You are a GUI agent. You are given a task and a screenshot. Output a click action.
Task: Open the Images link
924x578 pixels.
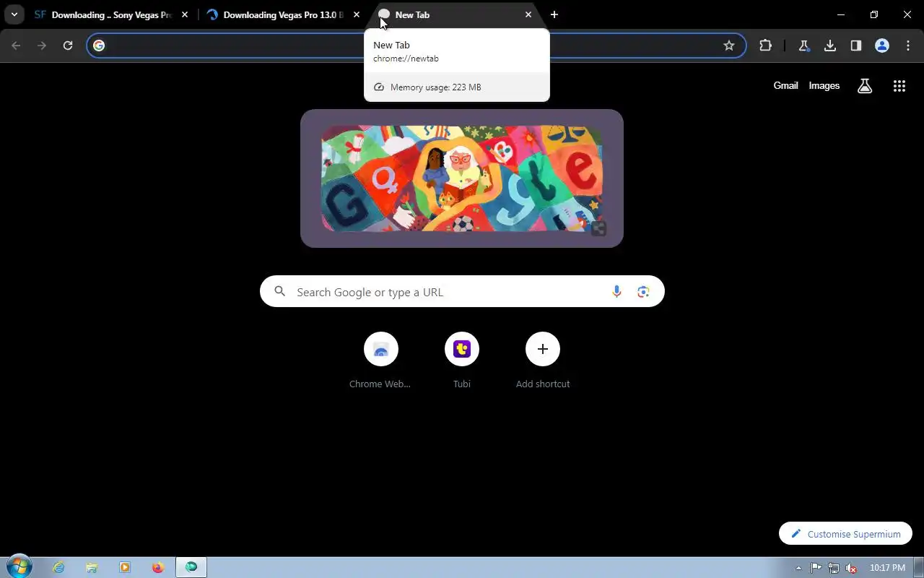824,85
